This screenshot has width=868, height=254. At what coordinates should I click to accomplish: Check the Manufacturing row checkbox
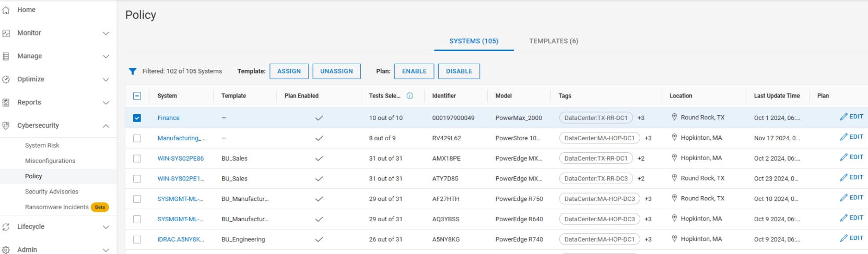click(x=137, y=138)
